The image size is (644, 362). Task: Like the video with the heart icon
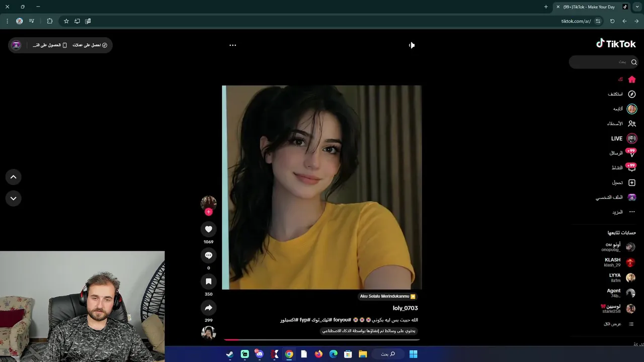[x=208, y=229]
